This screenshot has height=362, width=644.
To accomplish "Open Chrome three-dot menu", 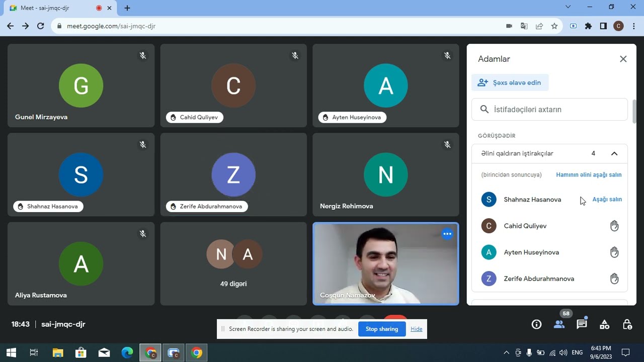I will pyautogui.click(x=633, y=26).
